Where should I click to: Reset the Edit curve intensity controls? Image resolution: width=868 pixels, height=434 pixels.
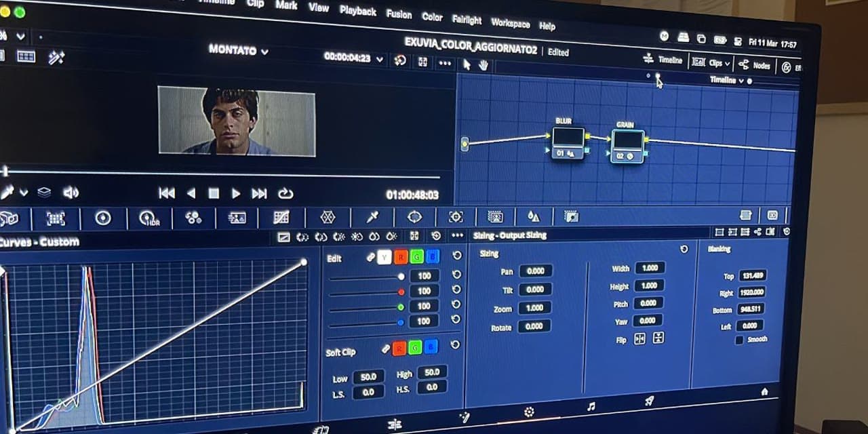pos(457,256)
